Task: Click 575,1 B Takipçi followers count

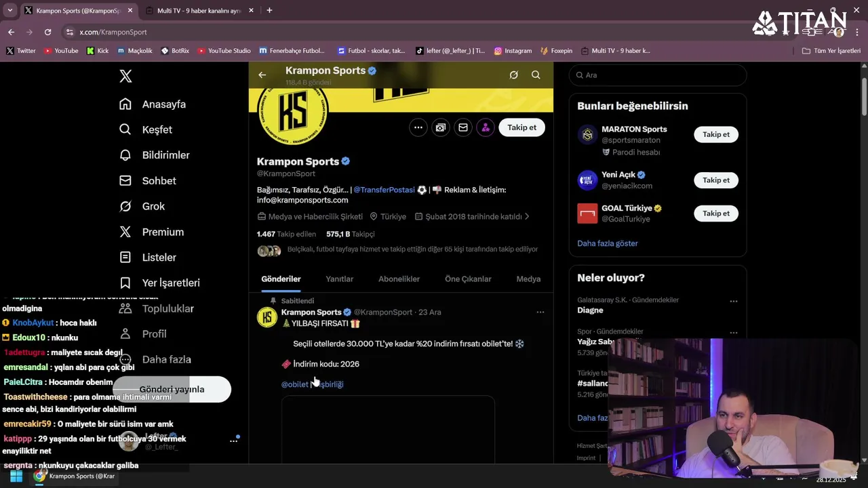Action: tap(350, 234)
